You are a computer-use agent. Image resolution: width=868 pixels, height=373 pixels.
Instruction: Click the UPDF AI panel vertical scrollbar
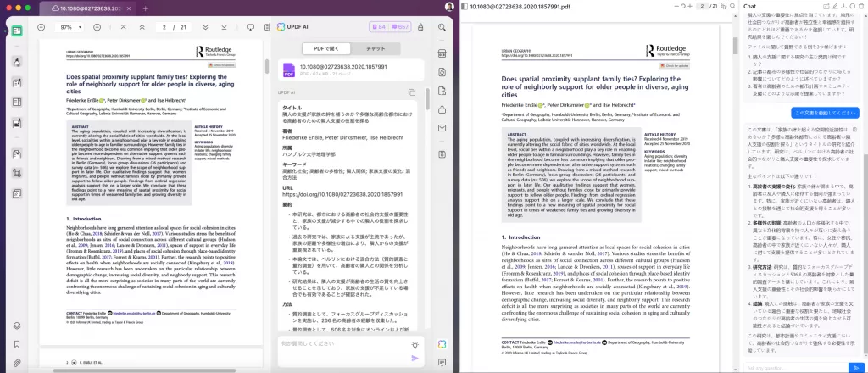[427, 100]
